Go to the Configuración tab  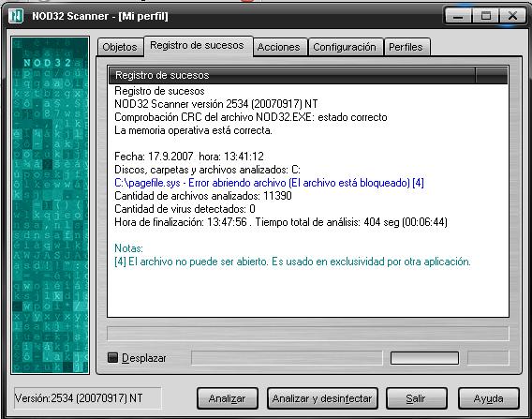click(345, 47)
